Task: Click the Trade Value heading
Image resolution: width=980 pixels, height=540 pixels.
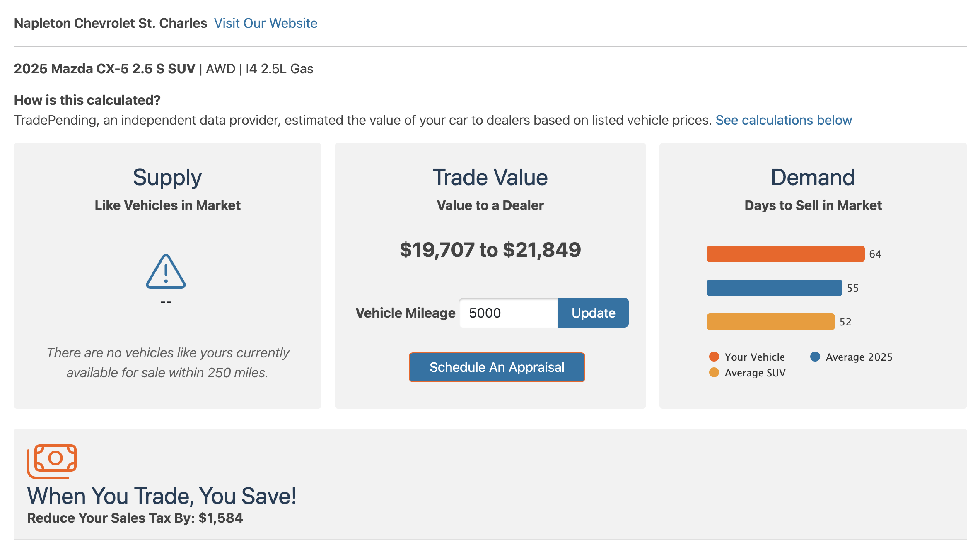Action: click(x=490, y=178)
